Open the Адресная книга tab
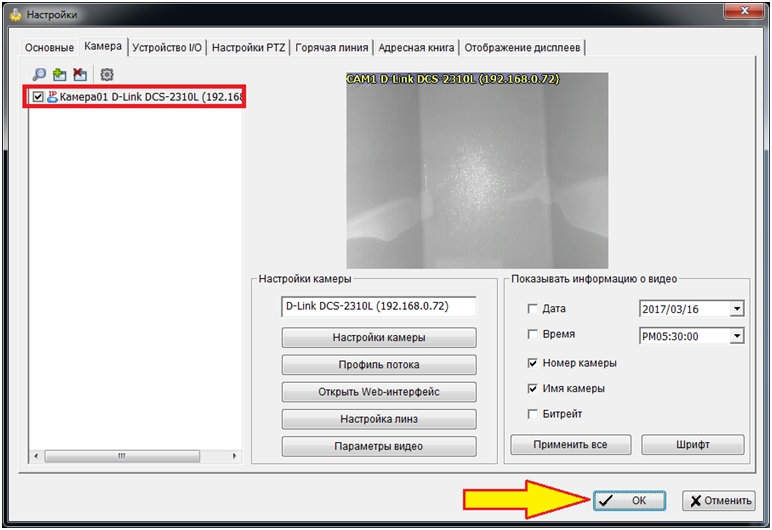 (416, 47)
